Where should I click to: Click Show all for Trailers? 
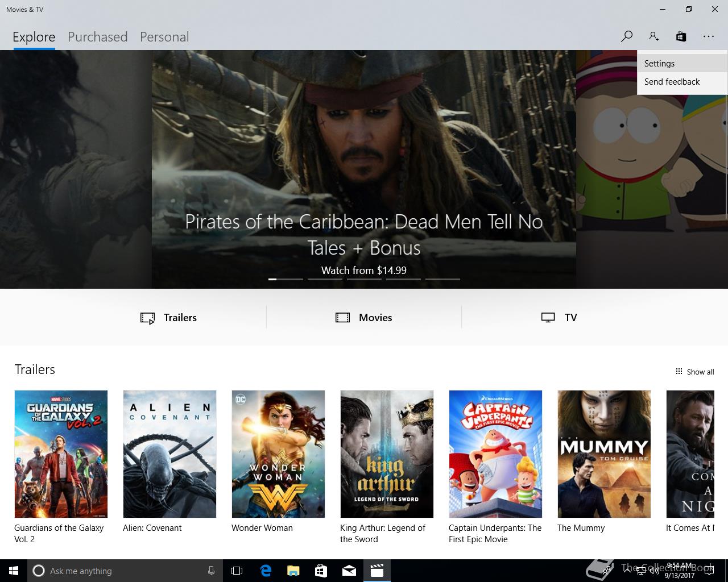pyautogui.click(x=694, y=372)
